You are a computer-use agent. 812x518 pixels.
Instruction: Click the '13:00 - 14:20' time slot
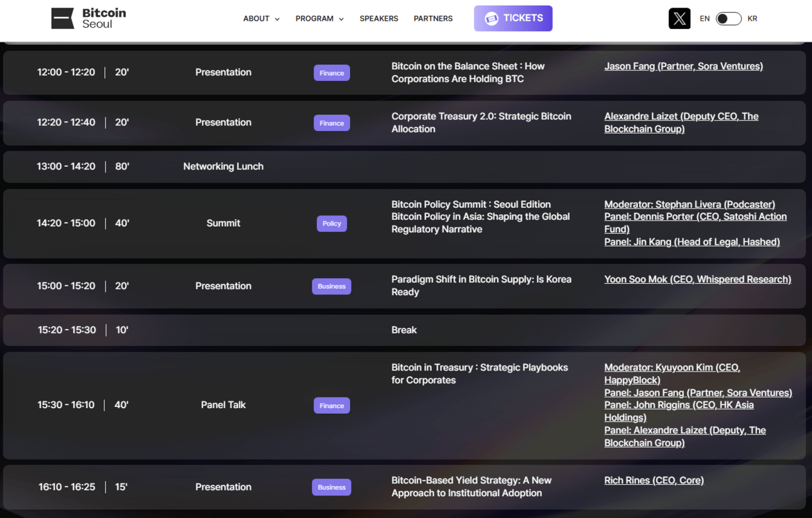66,166
